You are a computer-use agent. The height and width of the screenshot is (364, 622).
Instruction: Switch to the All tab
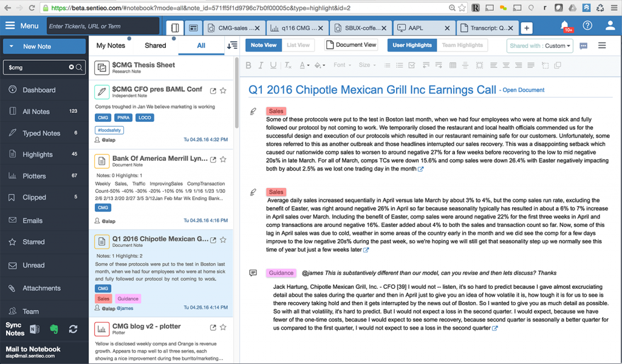click(201, 45)
